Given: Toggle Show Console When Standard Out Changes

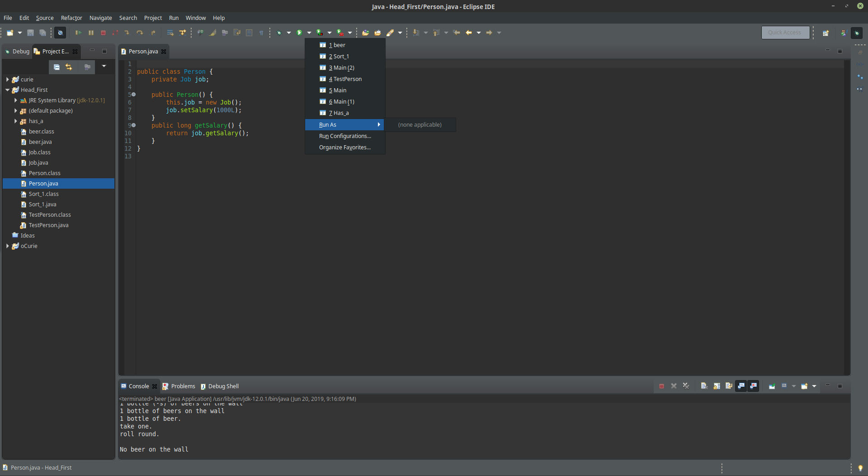Looking at the screenshot, I should pyautogui.click(x=741, y=386).
